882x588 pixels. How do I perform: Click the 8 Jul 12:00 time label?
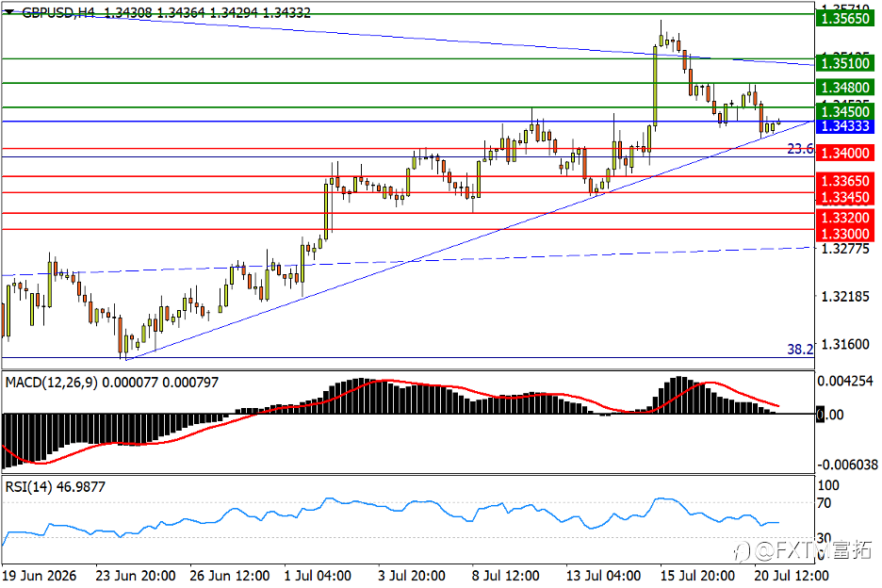(x=506, y=576)
